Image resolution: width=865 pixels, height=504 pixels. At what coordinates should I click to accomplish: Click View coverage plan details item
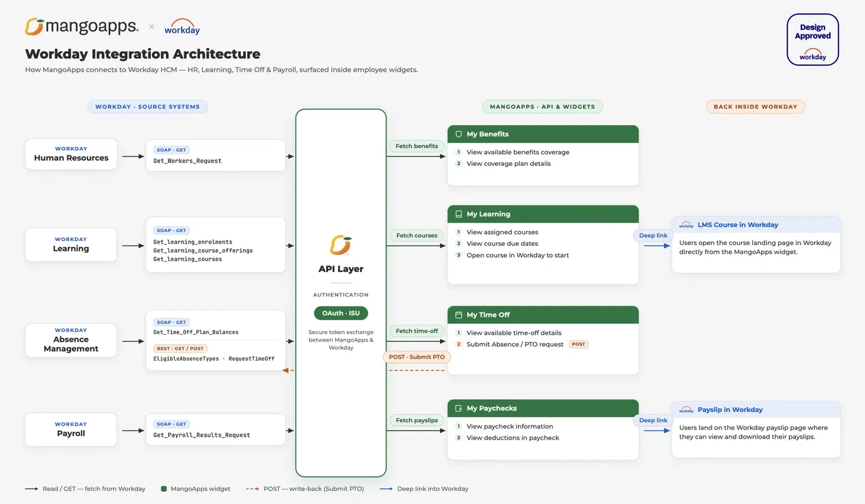point(509,164)
